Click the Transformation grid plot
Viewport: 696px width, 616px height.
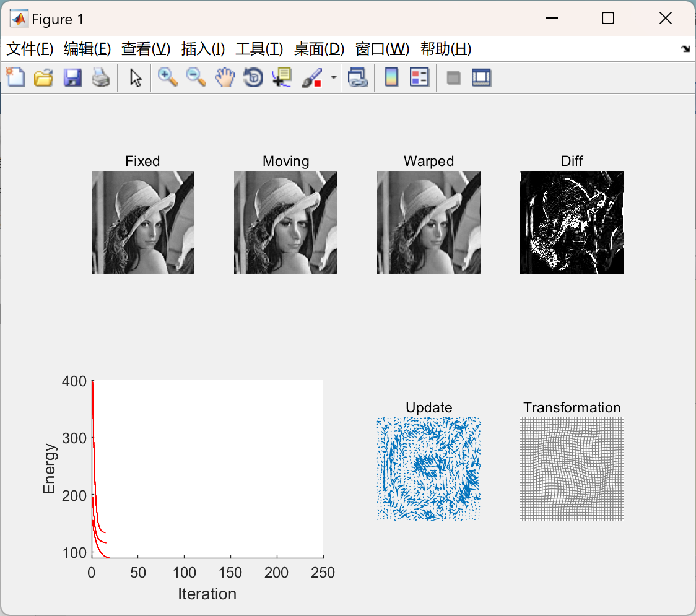[572, 469]
